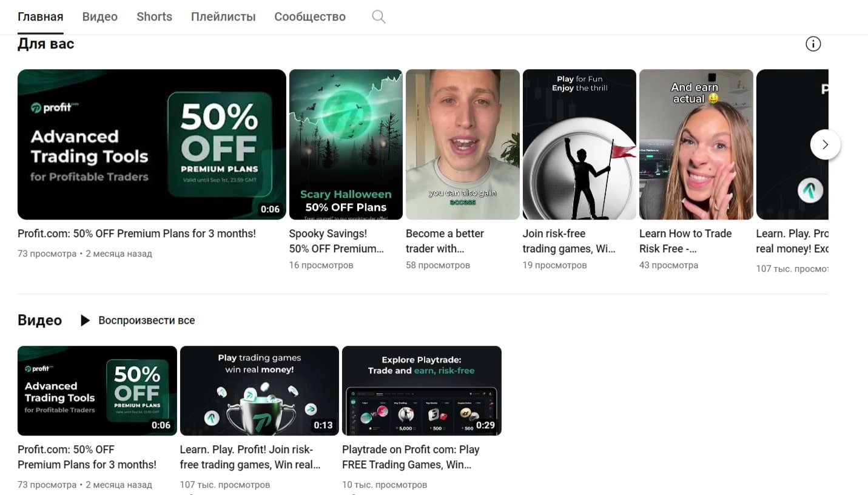Click the 0:13 duration badge

pyautogui.click(x=323, y=425)
